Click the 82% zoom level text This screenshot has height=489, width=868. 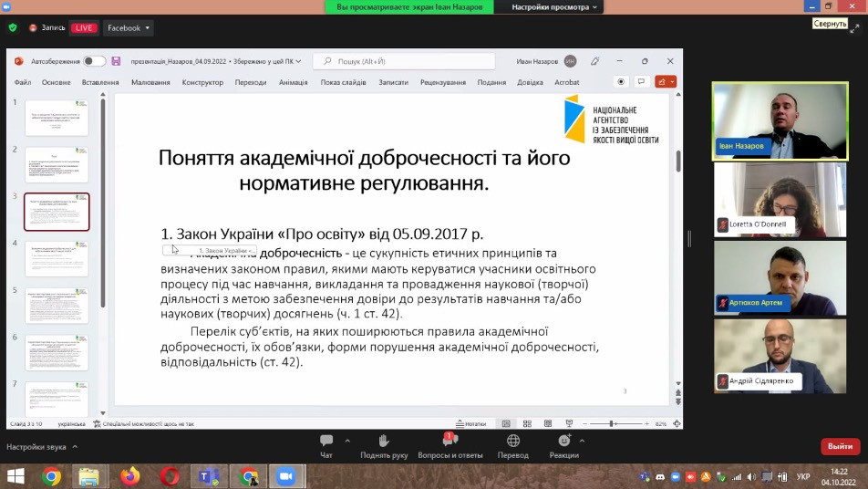pyautogui.click(x=660, y=423)
